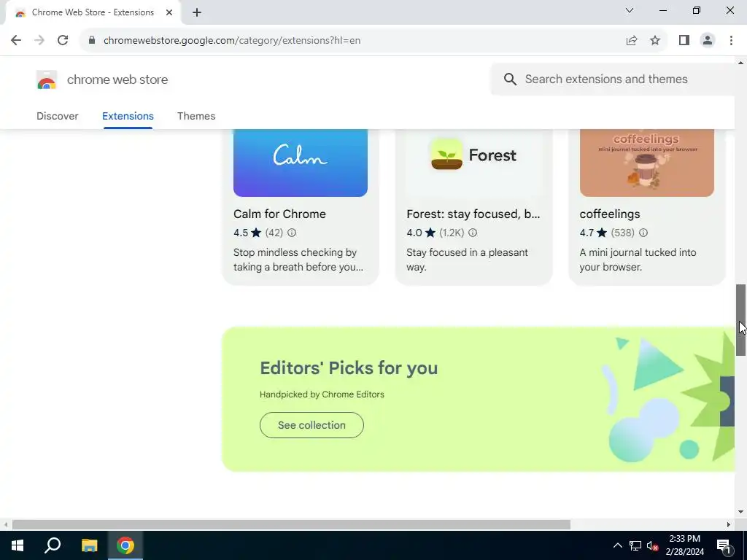The image size is (747, 560).
Task: Click the horizontal scrollbar right arrow
Action: pyautogui.click(x=729, y=525)
